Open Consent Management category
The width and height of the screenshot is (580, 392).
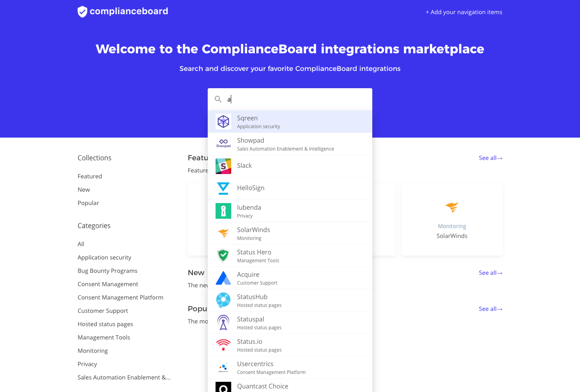[x=108, y=284]
